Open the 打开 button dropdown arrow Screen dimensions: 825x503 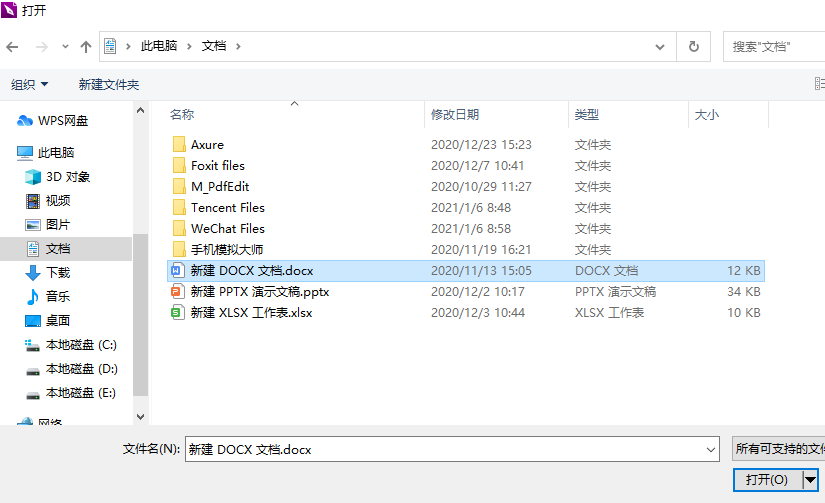coord(810,480)
